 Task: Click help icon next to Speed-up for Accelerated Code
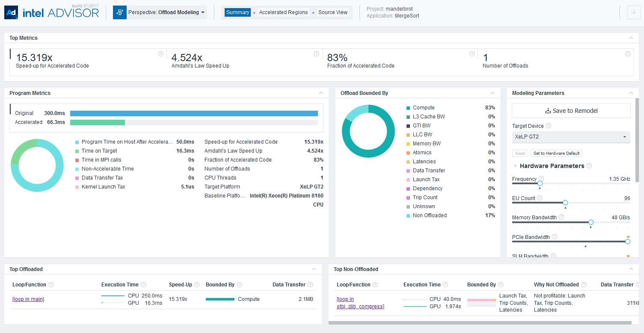[x=161, y=54]
